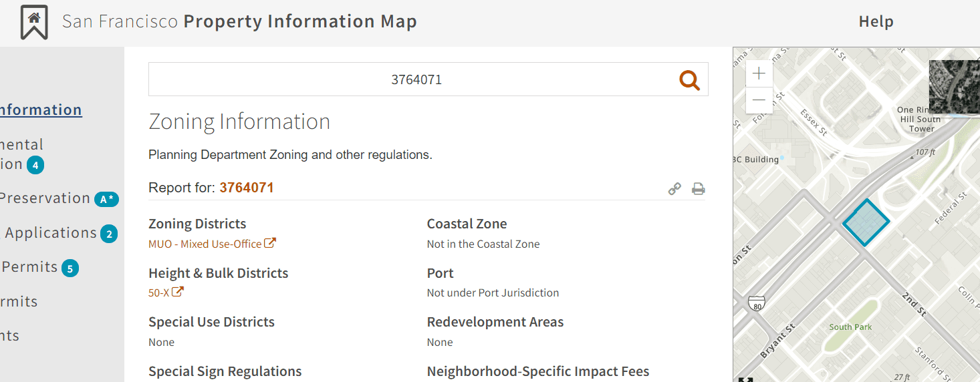
Task: Click the report parcel number 3764071
Action: coord(247,188)
